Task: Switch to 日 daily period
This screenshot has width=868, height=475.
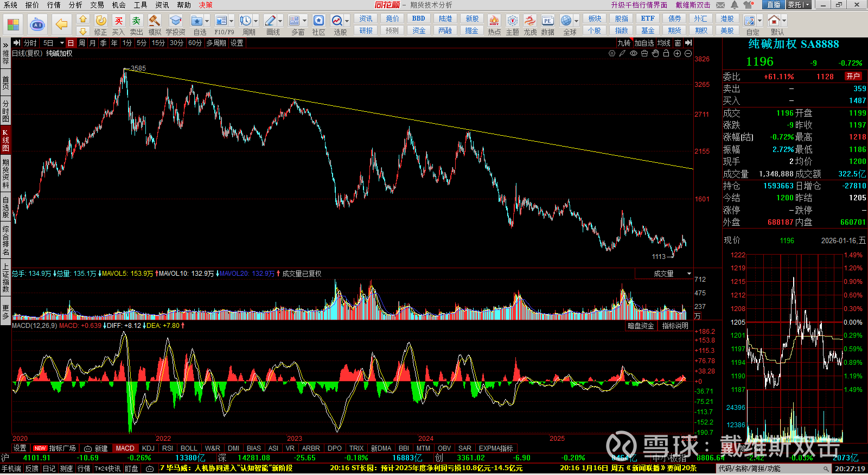Action: pos(71,43)
